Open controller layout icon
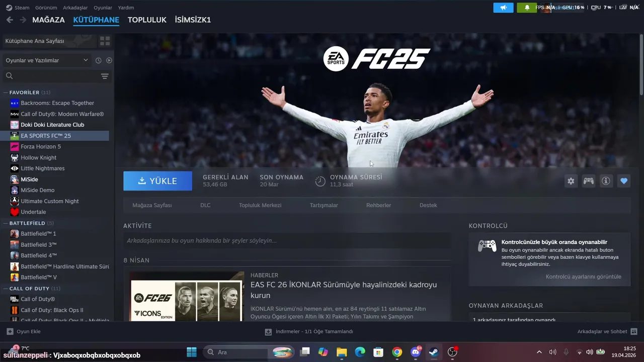Viewport: 644px width, 362px height. pyautogui.click(x=588, y=181)
